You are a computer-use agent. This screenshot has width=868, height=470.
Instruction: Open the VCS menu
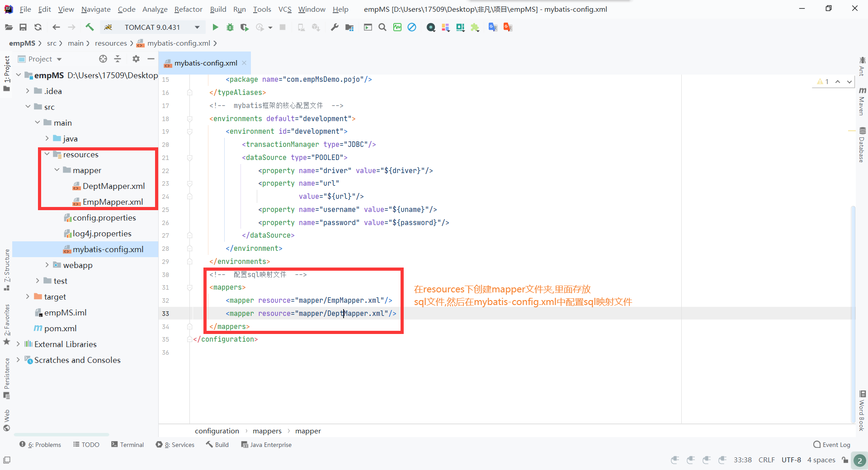coord(285,9)
